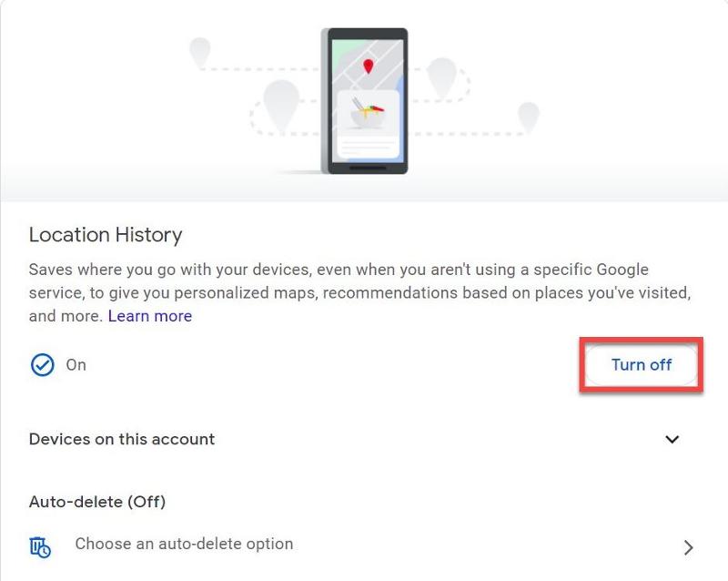Click the small gray pin at far right
Image resolution: width=728 pixels, height=581 pixels.
pos(529,117)
